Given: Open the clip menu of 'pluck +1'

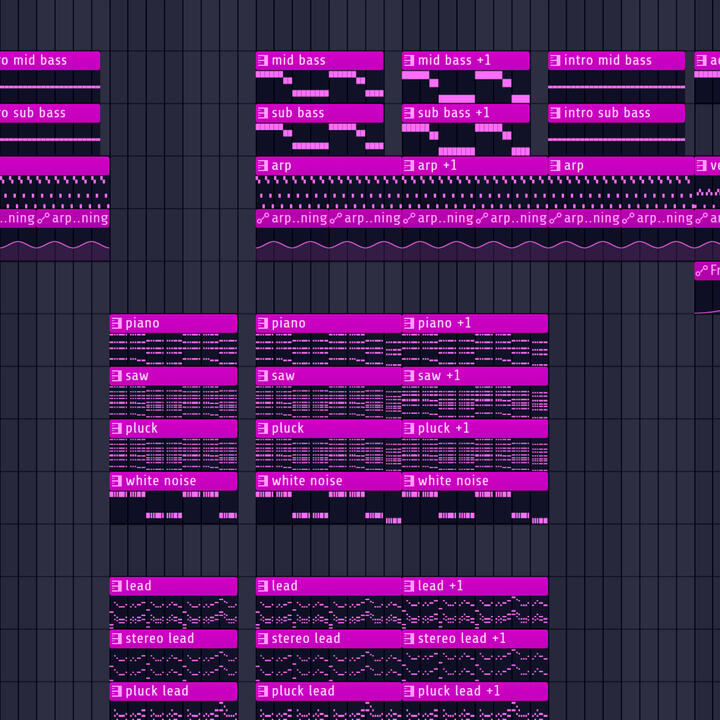Looking at the screenshot, I should click(409, 429).
